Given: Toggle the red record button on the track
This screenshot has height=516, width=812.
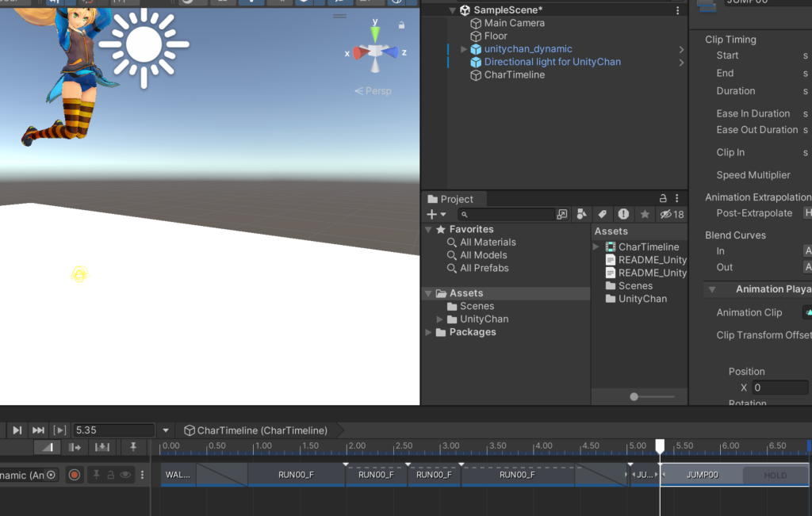Looking at the screenshot, I should (x=74, y=475).
